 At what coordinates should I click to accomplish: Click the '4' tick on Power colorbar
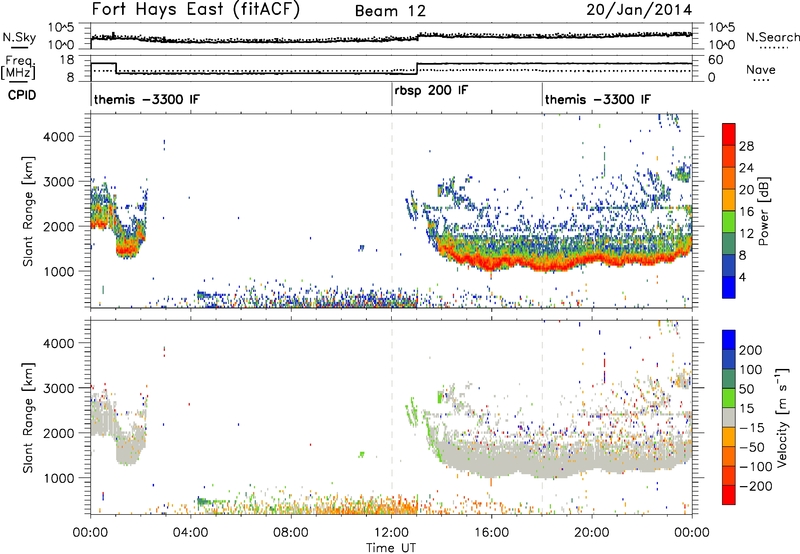click(x=742, y=277)
